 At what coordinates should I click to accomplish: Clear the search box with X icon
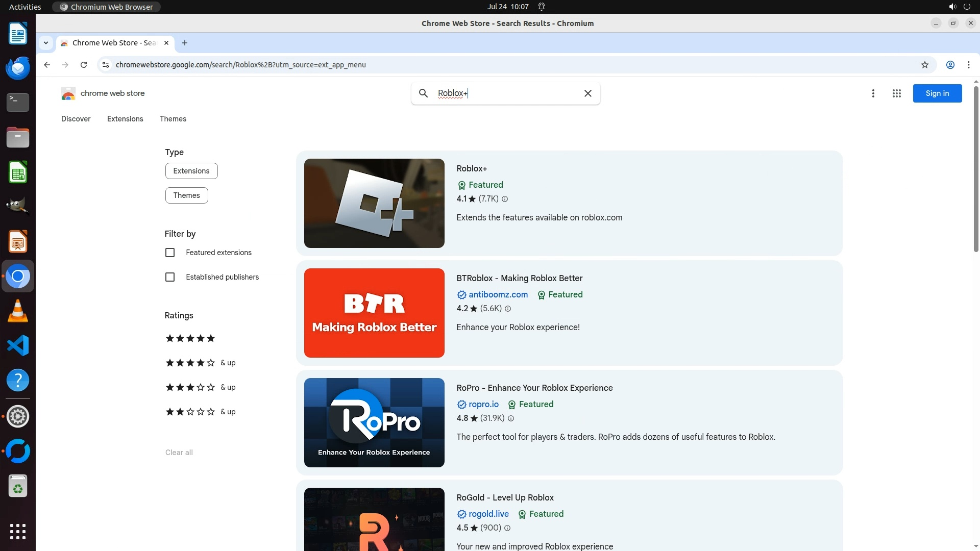pos(588,93)
